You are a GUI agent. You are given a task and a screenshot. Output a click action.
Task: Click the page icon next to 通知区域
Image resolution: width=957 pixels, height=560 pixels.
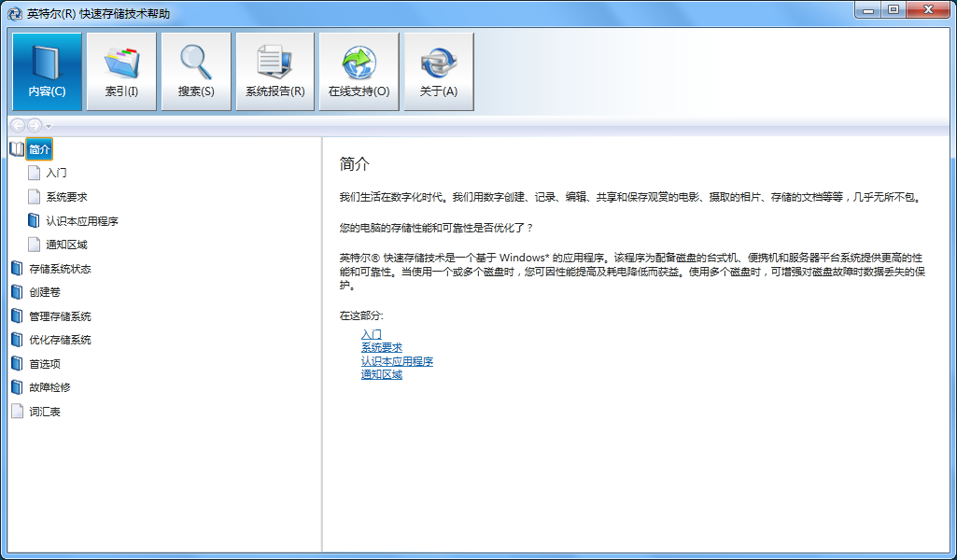click(35, 244)
